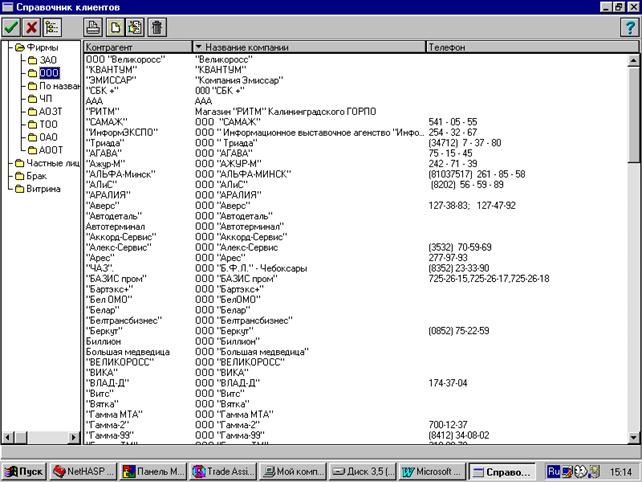Open the Пуск start button
This screenshot has height=482, width=642.
pos(24,472)
